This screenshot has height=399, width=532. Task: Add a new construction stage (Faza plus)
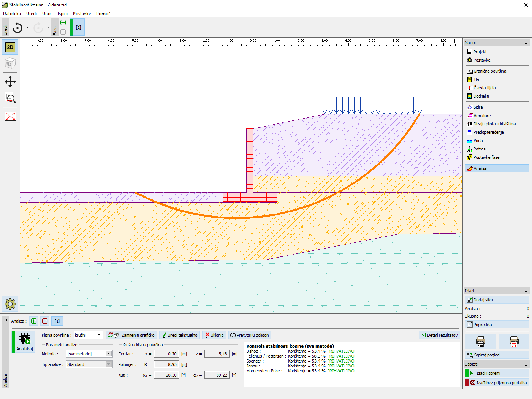click(x=63, y=22)
